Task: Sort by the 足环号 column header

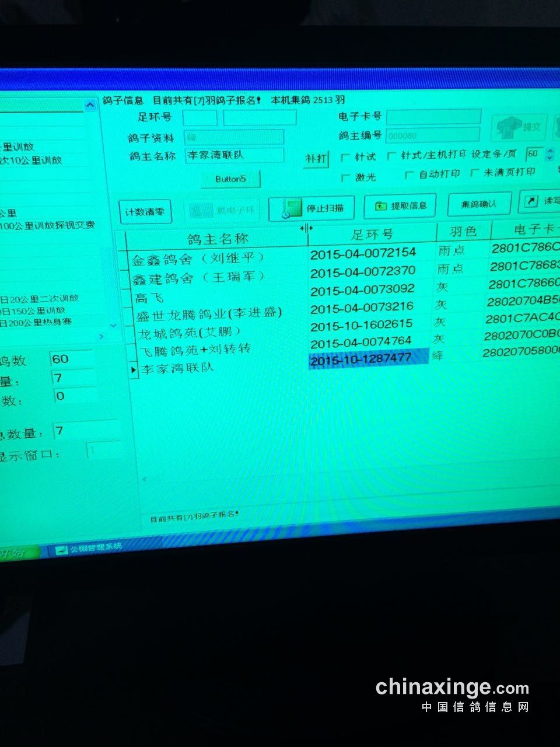Action: coord(372,235)
